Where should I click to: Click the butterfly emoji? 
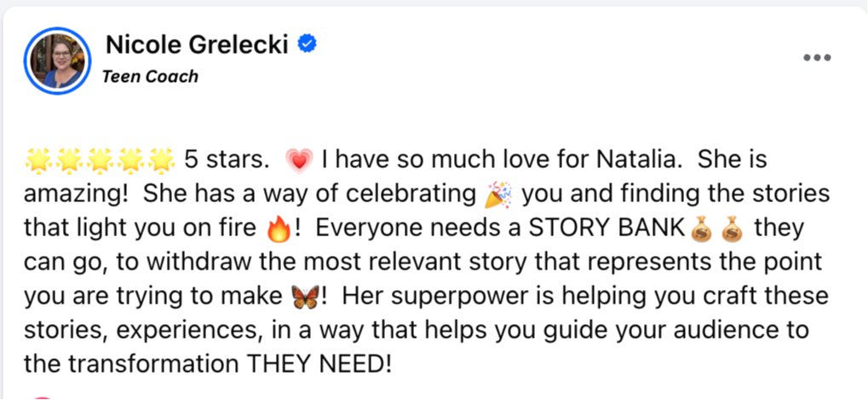pos(302,298)
